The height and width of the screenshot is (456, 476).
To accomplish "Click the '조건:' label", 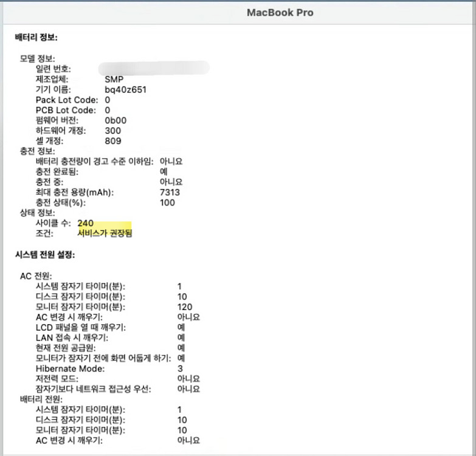I will click(x=44, y=233).
